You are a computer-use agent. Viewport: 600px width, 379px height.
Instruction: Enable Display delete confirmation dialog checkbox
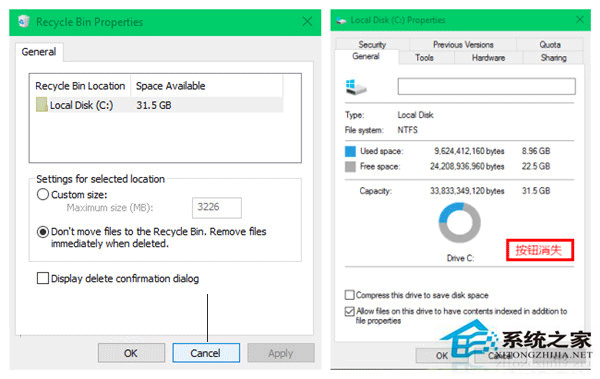[x=43, y=278]
